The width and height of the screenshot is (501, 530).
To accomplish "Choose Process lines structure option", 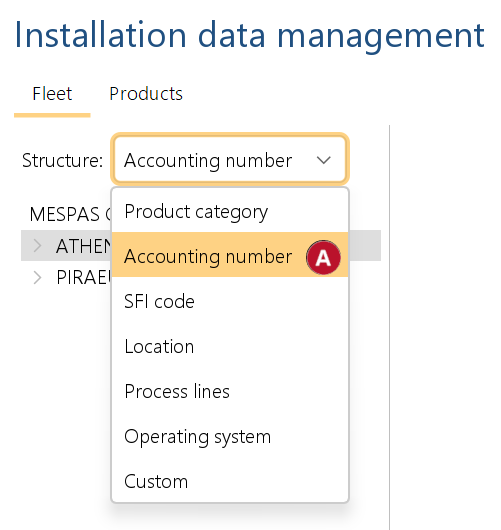I will pos(230,391).
